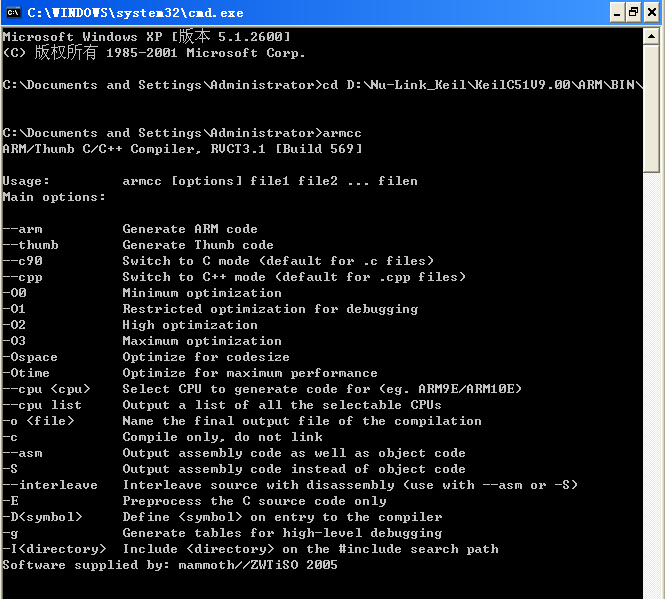Click 'Software supplied by: mammoth//ZWTiSO 2005'

pyautogui.click(x=170, y=565)
